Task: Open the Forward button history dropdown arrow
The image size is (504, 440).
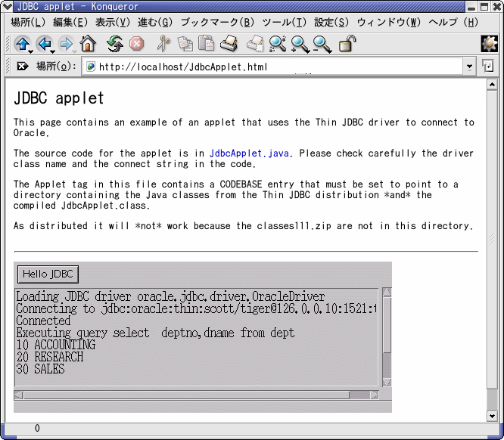Action: coord(74,51)
